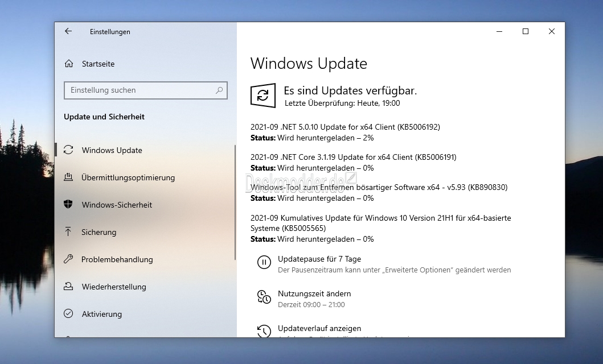Screen dimensions: 603x364
Task: Go to Problembehandlung page
Action: 117,259
